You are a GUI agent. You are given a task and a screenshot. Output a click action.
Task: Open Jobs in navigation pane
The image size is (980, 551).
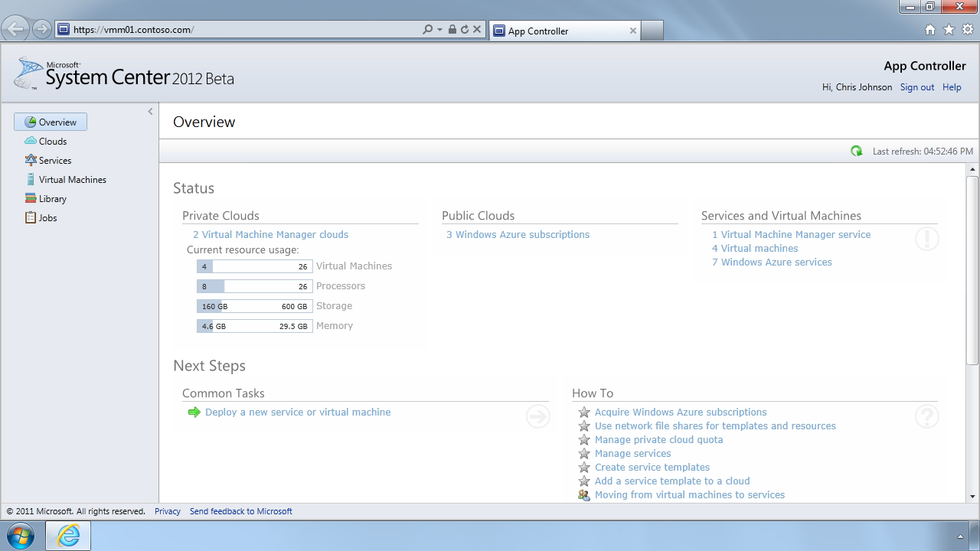41,217
